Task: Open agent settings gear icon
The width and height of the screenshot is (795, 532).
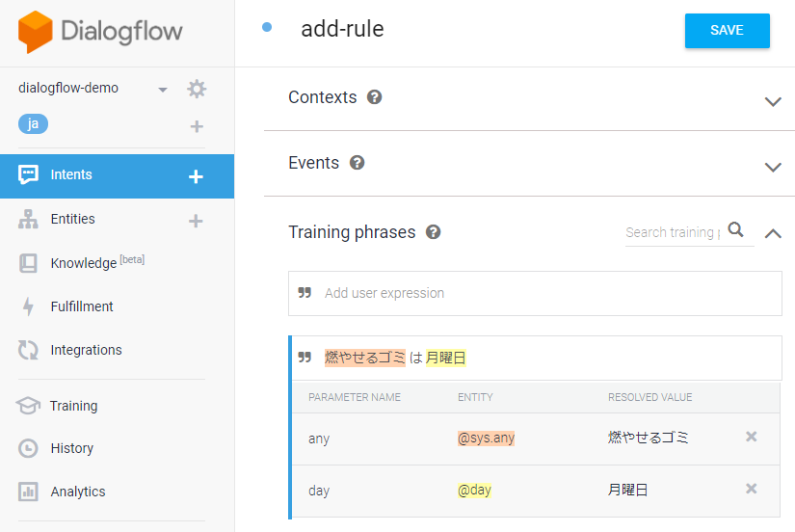Action: point(197,89)
